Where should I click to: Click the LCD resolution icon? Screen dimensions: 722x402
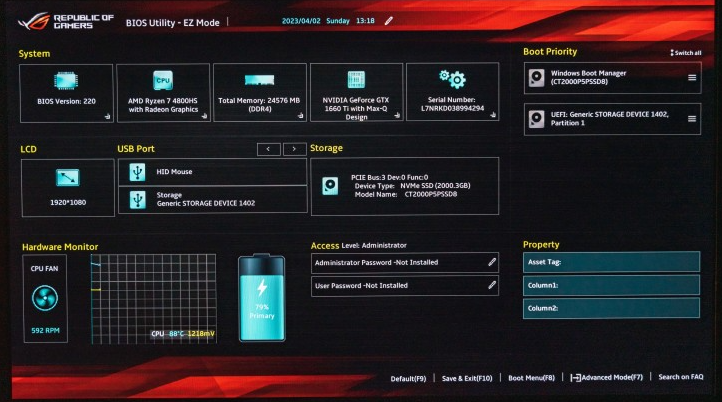68,177
